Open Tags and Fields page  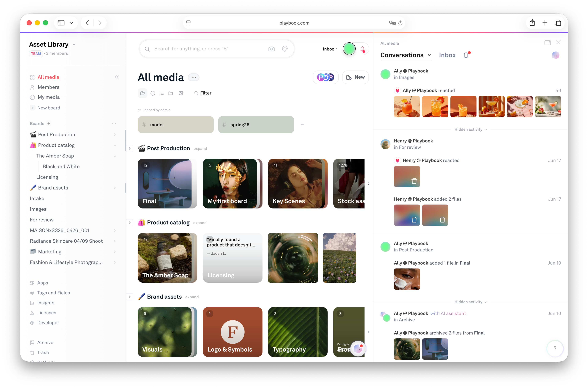tap(53, 293)
